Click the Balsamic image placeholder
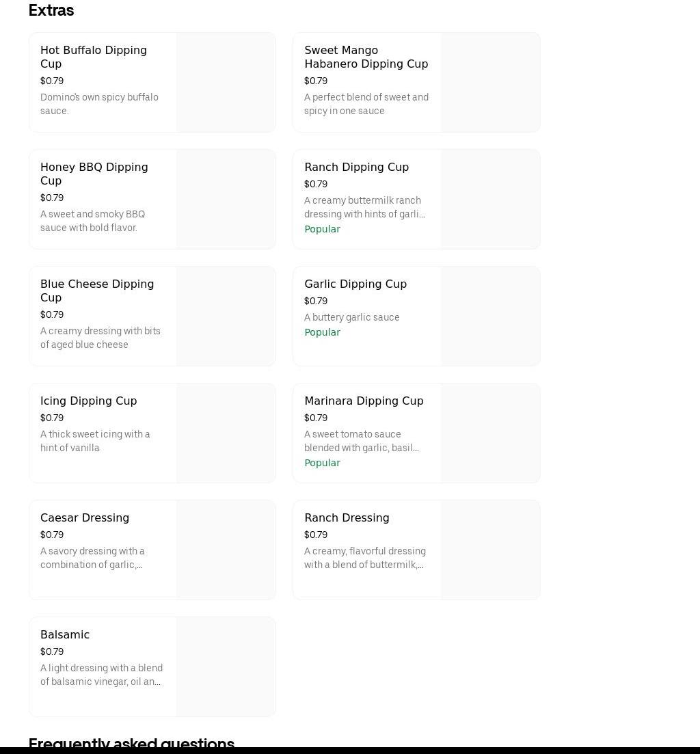 click(x=226, y=667)
